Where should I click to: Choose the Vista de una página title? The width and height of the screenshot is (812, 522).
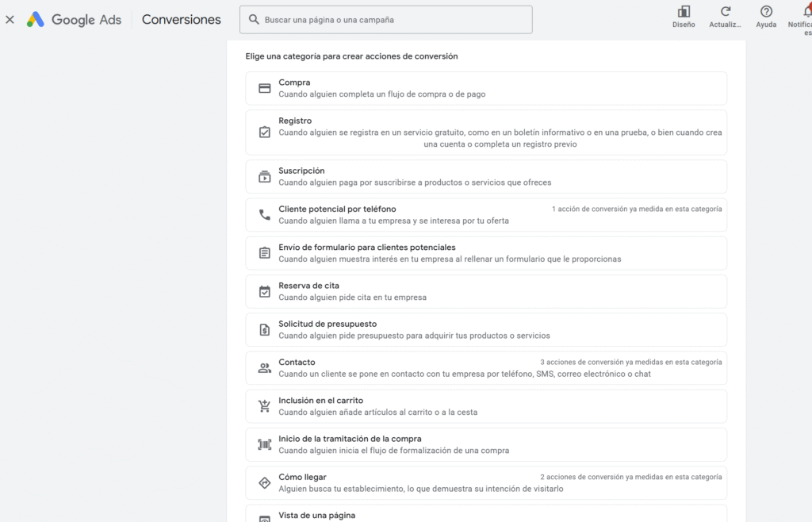(317, 516)
